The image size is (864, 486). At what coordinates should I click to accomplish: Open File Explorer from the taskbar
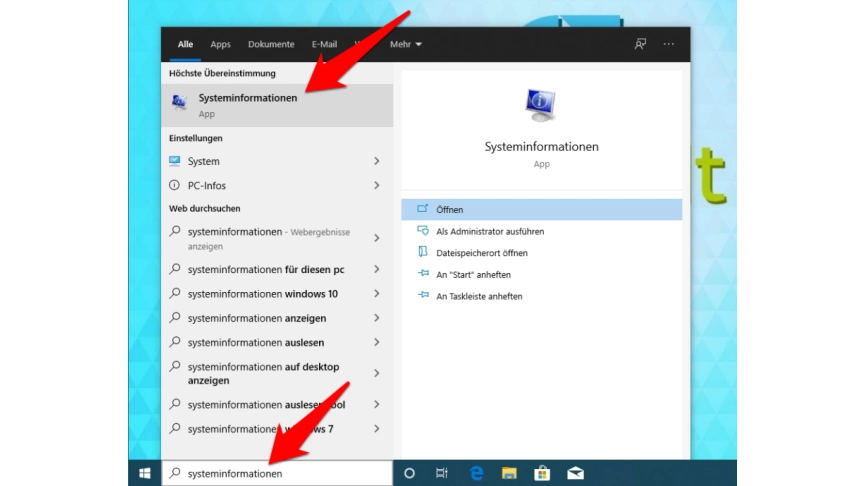(x=508, y=473)
